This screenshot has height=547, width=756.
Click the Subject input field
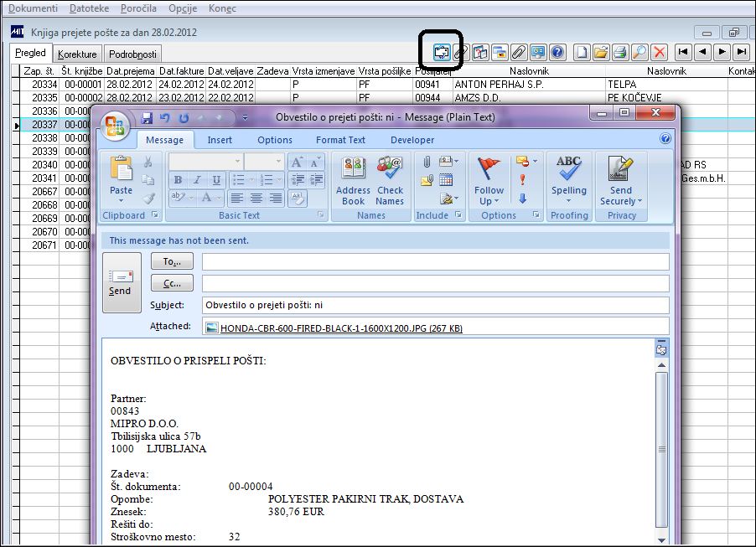click(435, 305)
